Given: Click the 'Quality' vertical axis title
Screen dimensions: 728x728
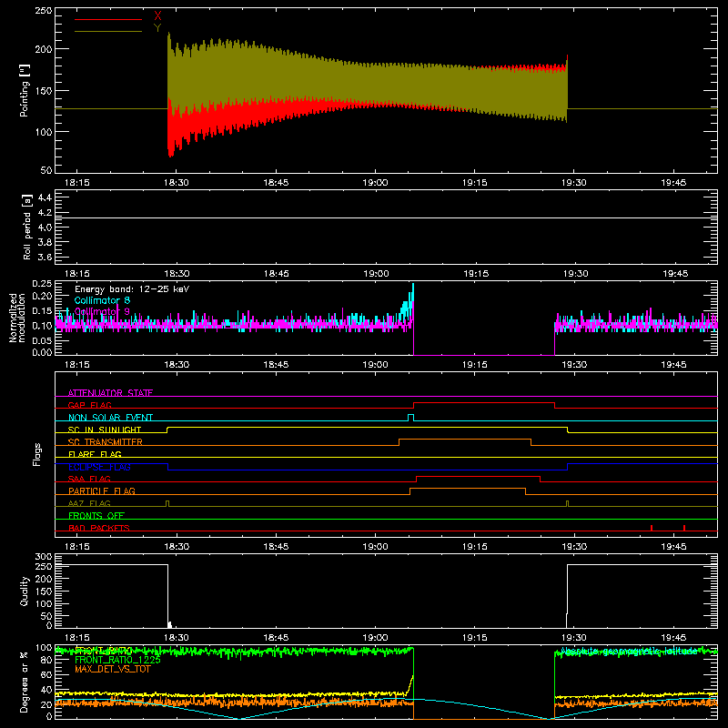Looking at the screenshot, I should click(25, 591).
